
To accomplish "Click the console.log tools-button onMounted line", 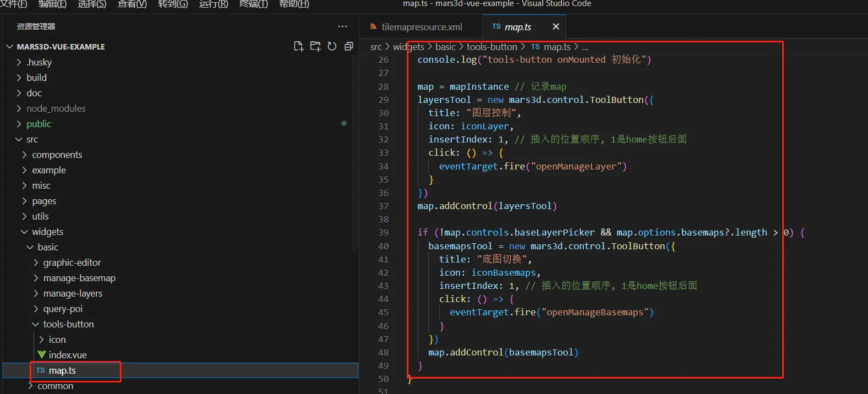I will pos(534,60).
